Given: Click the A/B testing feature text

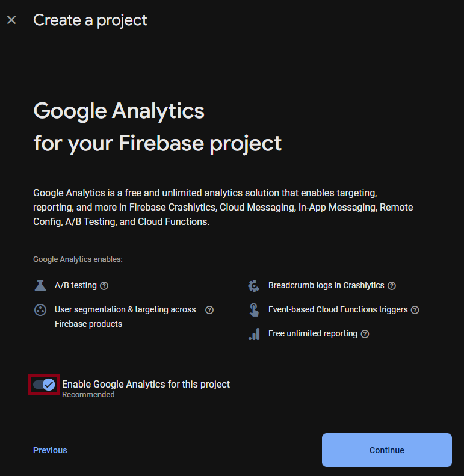Looking at the screenshot, I should point(76,285).
